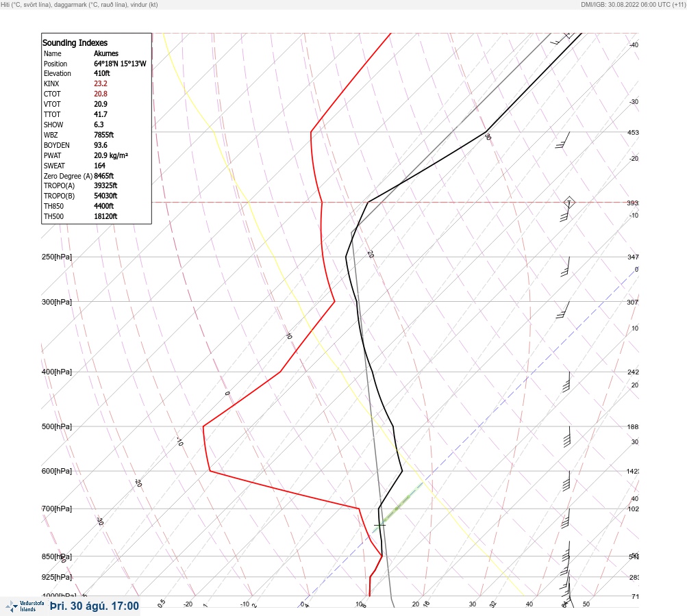Screen dimensions: 687x616
Task: Click the wind barb beside the 188 level
Action: pos(567,437)
